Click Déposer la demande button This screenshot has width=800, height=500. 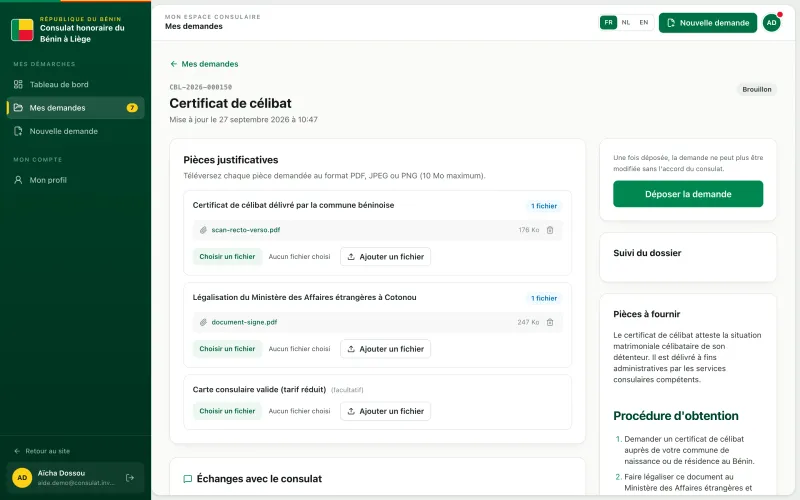(x=688, y=194)
